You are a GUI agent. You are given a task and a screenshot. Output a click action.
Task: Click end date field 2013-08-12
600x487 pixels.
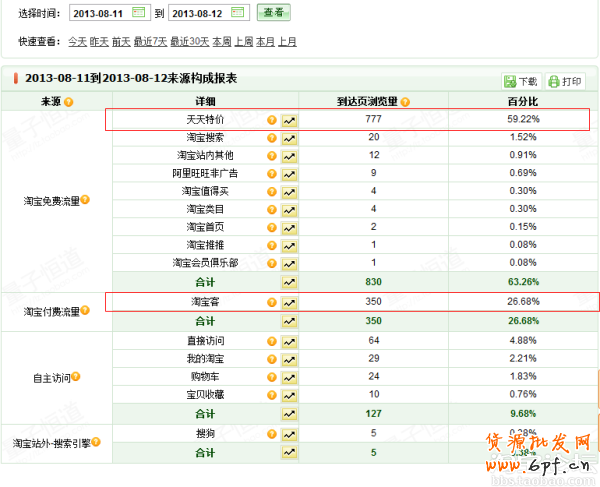[209, 13]
